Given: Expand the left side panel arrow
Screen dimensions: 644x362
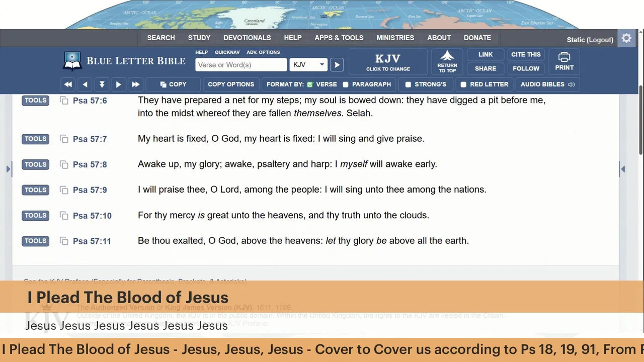Looking at the screenshot, I should point(8,169).
